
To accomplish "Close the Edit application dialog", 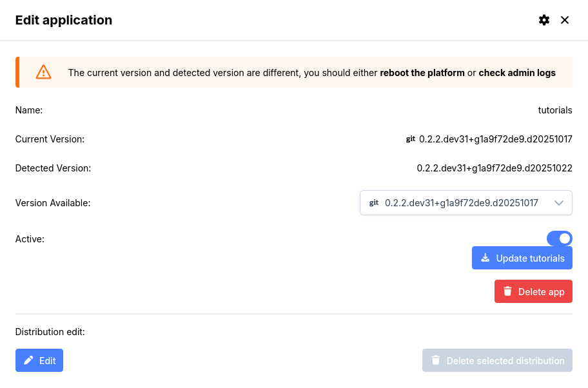I will [565, 20].
